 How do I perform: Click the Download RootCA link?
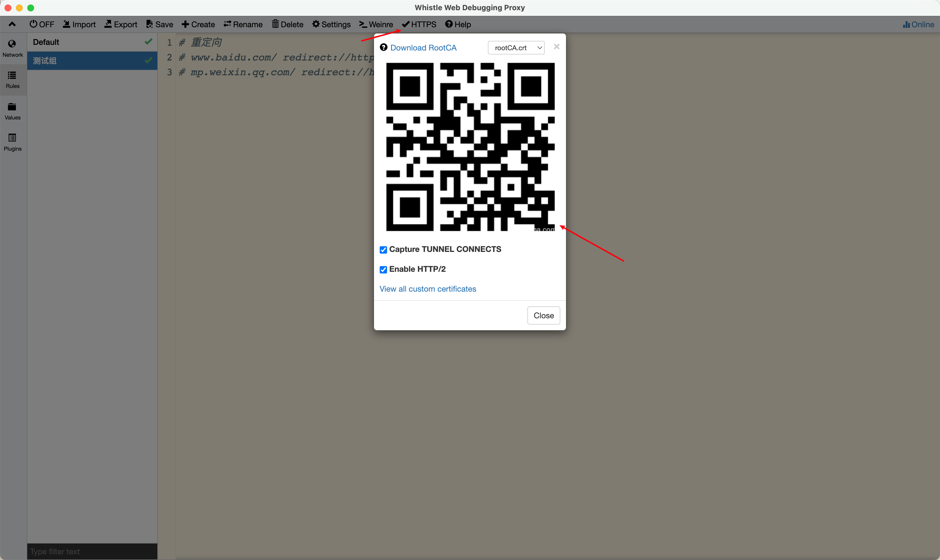(423, 48)
